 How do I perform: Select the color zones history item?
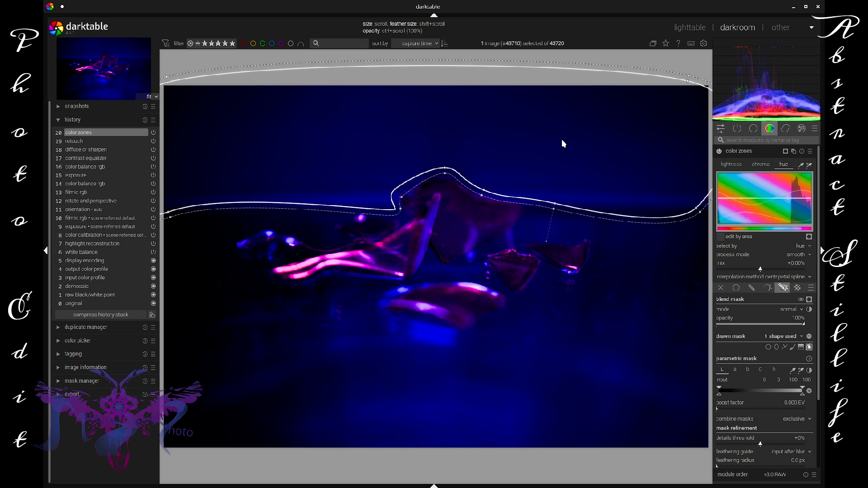tap(106, 132)
